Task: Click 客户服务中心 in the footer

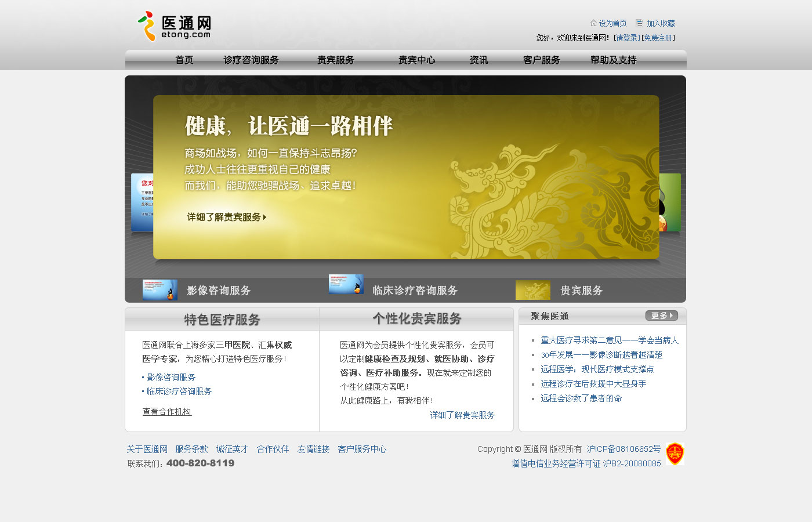Action: pyautogui.click(x=362, y=449)
